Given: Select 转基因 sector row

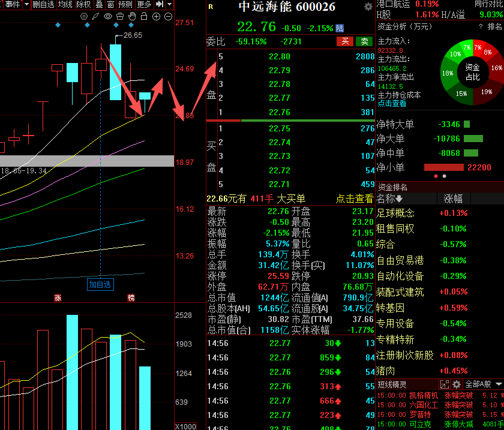Looking at the screenshot, I should [x=439, y=308].
